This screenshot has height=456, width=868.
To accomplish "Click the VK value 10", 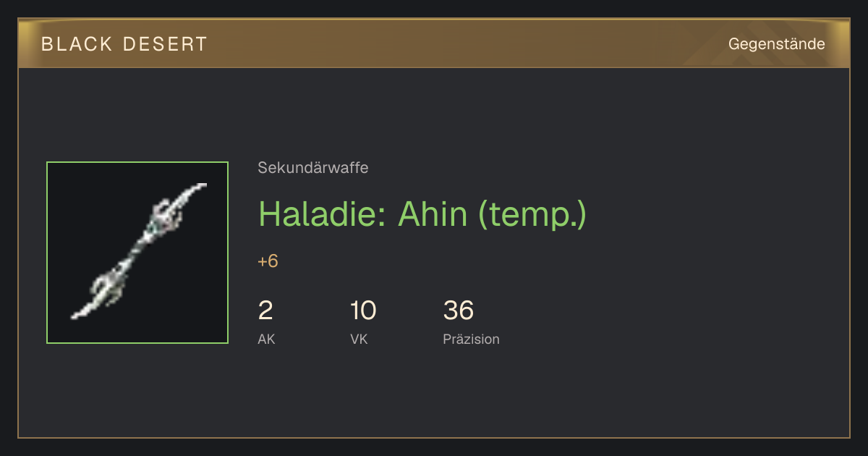I will point(363,311).
